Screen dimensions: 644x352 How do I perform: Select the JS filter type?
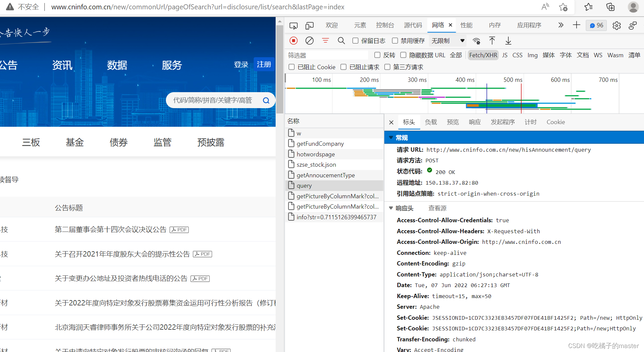point(505,55)
